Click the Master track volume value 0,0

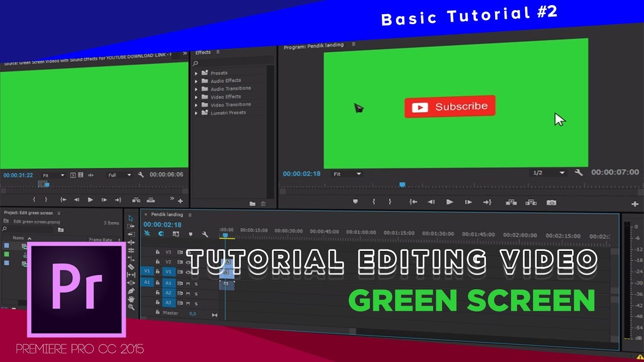[x=193, y=314]
